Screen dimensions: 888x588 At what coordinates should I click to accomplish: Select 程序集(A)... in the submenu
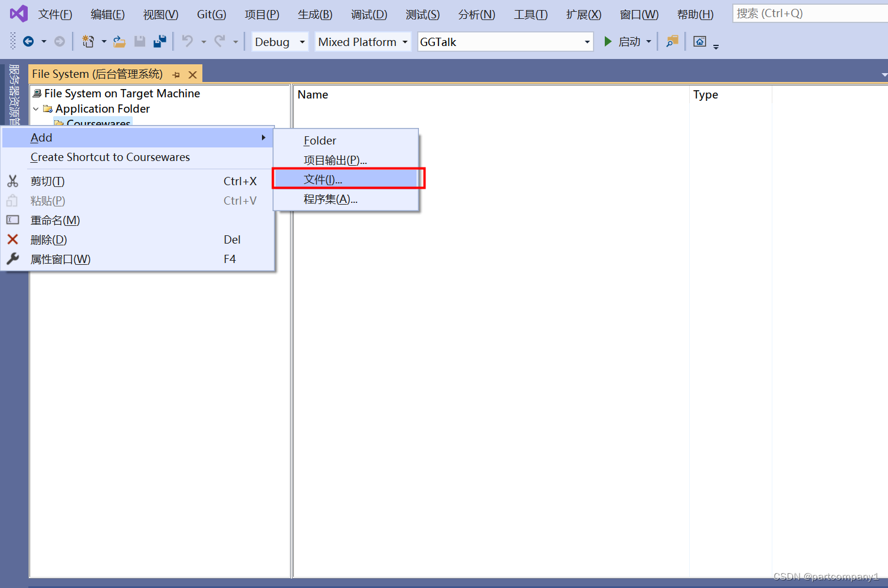346,199
